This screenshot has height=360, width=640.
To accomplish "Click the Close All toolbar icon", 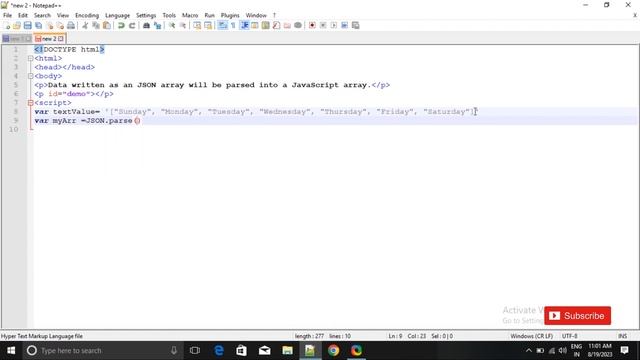I will click(x=60, y=25).
